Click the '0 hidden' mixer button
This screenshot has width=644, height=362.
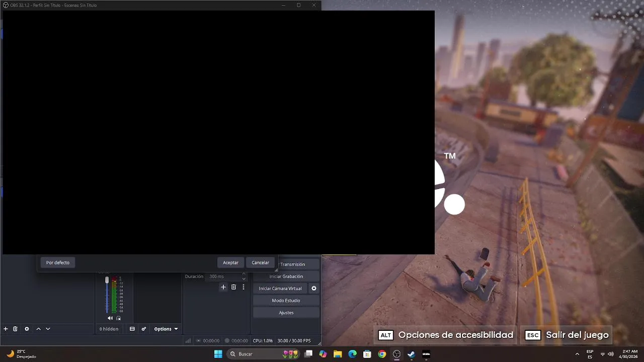point(109,329)
